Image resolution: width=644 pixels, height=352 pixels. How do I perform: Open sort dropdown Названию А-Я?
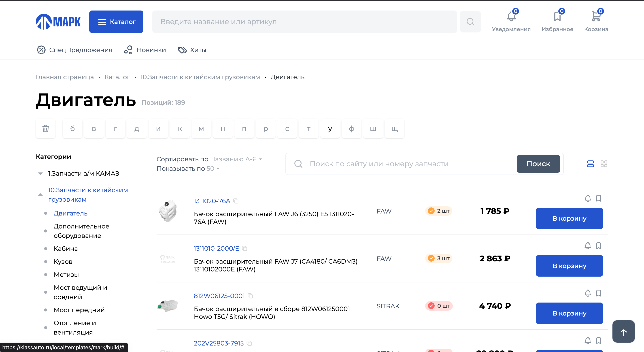click(x=236, y=159)
